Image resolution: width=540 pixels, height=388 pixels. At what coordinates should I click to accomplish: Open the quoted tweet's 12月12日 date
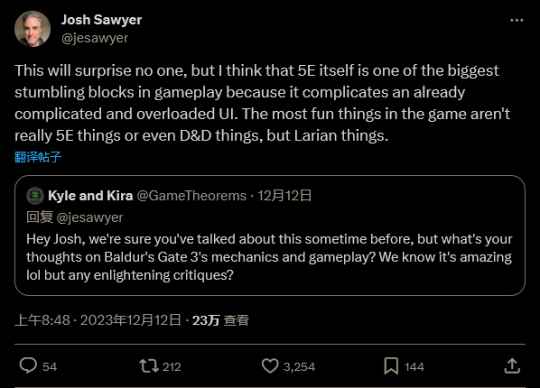(x=284, y=196)
